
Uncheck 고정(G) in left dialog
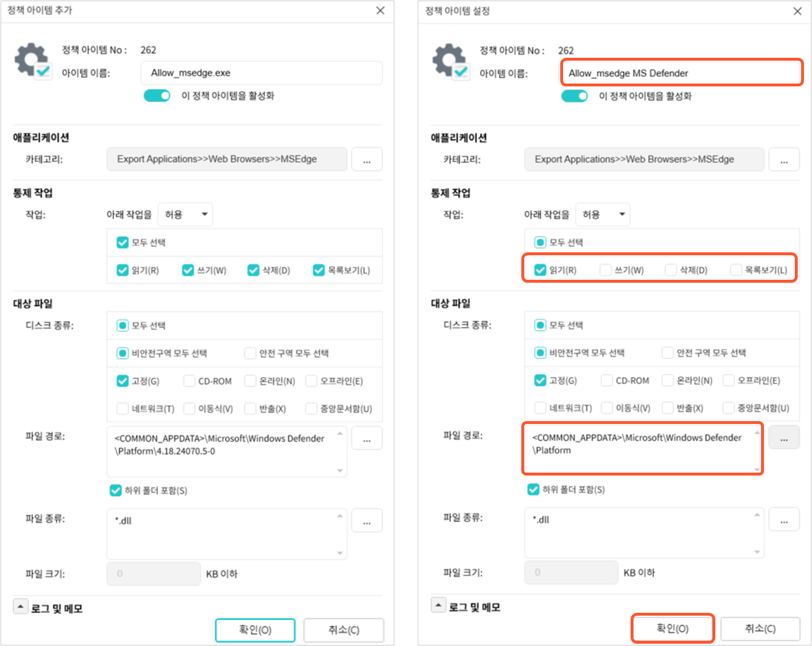pos(122,381)
